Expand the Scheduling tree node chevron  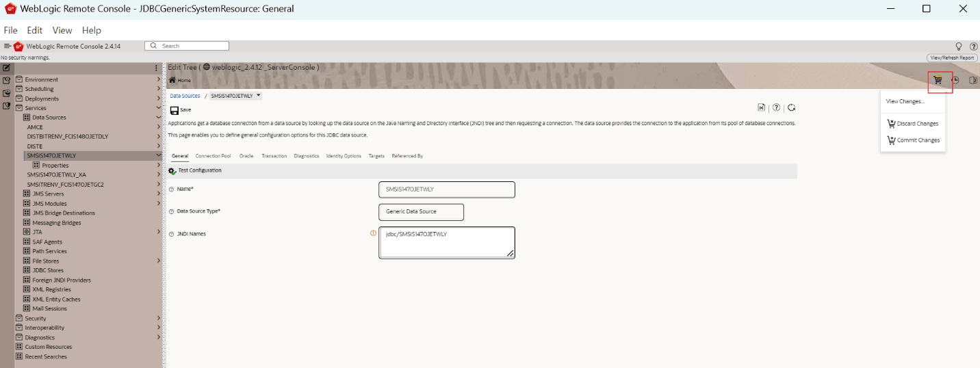[159, 89]
